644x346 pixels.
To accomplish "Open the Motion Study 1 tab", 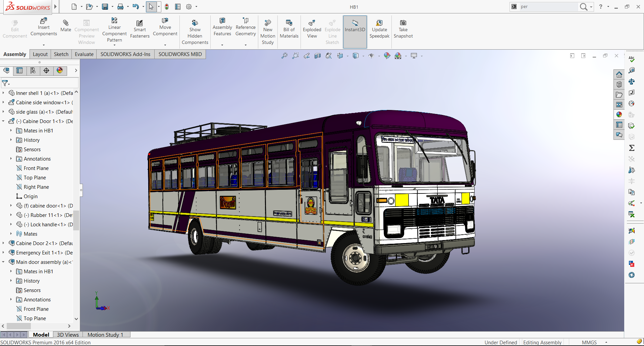I will [105, 335].
